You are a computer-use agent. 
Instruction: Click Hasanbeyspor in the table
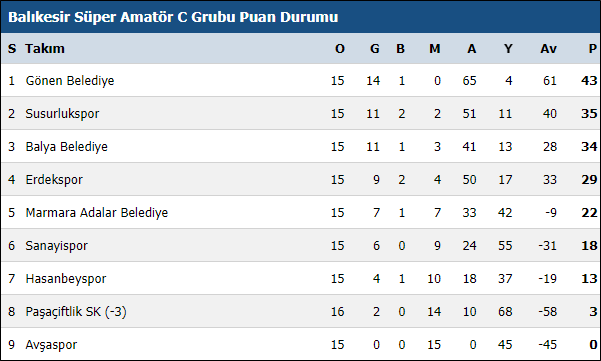click(66, 279)
